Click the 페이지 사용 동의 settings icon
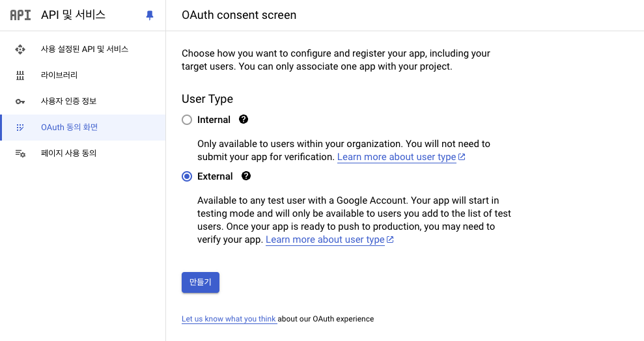Screen dimensions: 644x341 (20, 154)
